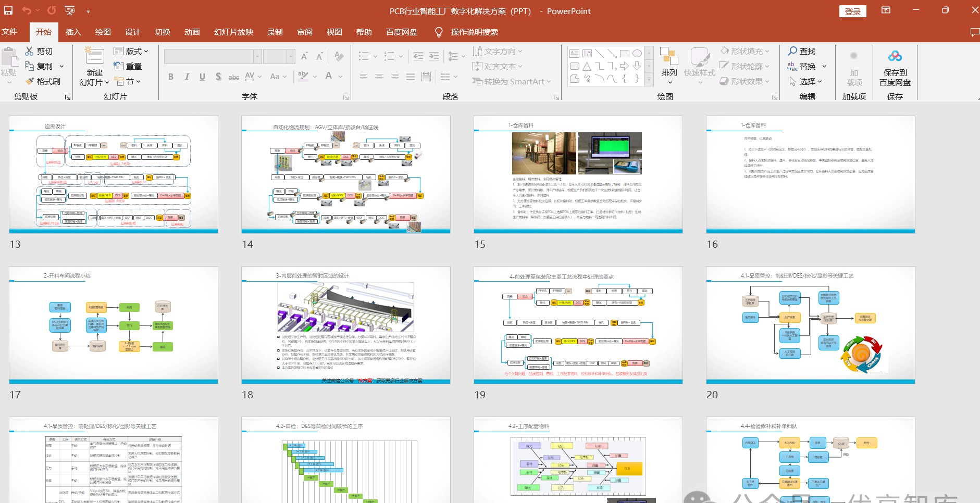Screen dimensions: 980x503
Task: Click the Login (登录) button
Action: pos(853,11)
